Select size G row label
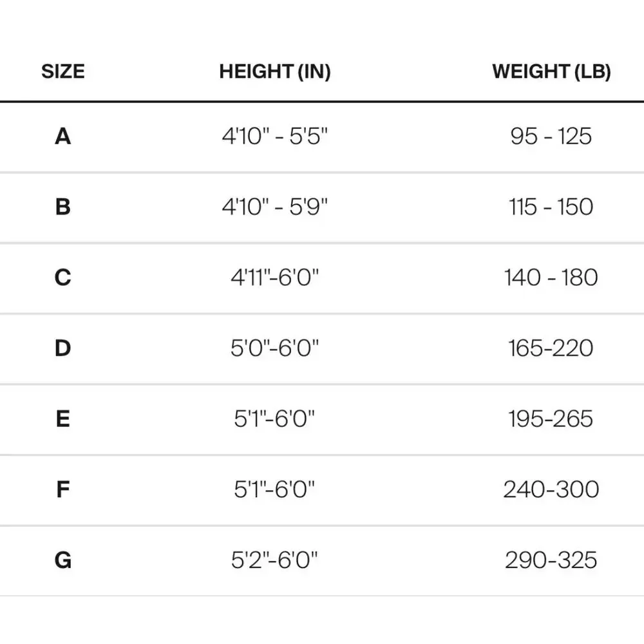The width and height of the screenshot is (644, 644). tap(63, 560)
